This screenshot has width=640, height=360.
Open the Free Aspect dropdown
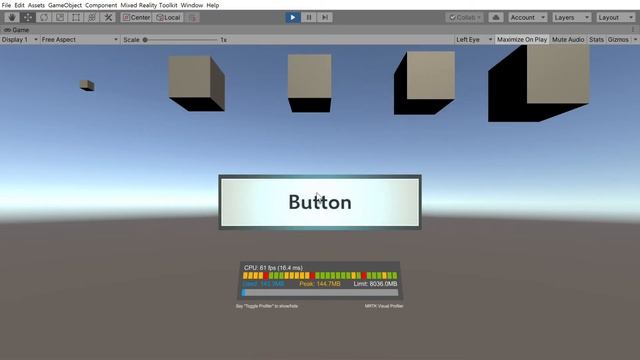click(80, 40)
